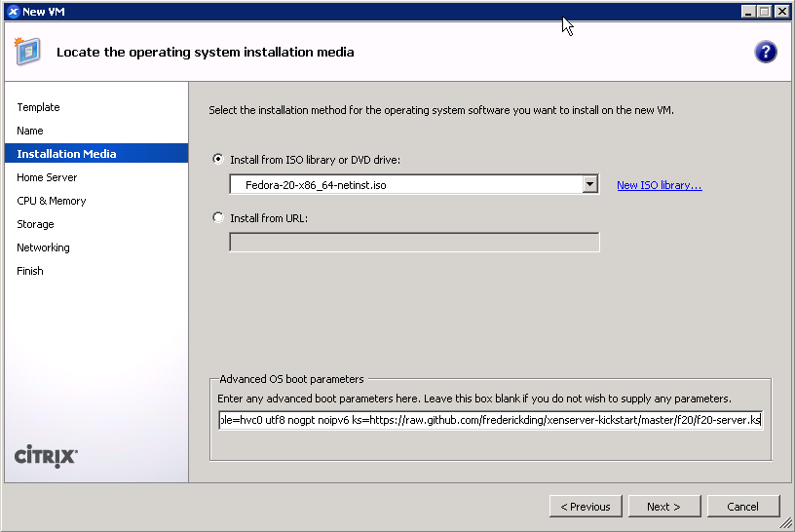Click the New VM wizard icon in header
Image resolution: width=795 pixels, height=532 pixels.
(27, 52)
